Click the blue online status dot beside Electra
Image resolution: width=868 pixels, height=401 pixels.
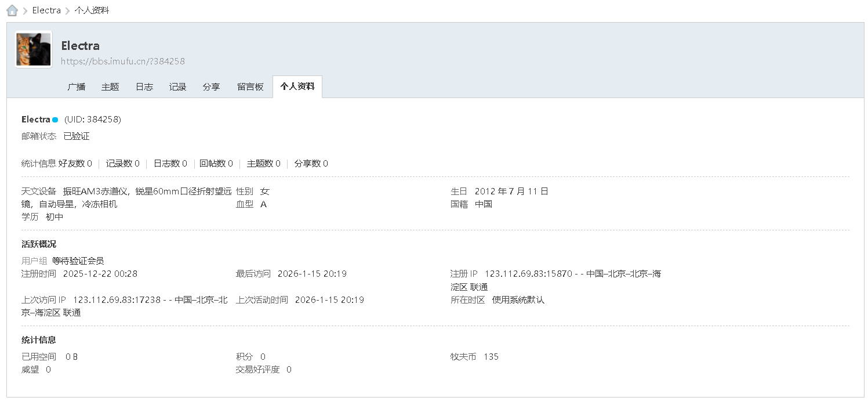[x=55, y=119]
